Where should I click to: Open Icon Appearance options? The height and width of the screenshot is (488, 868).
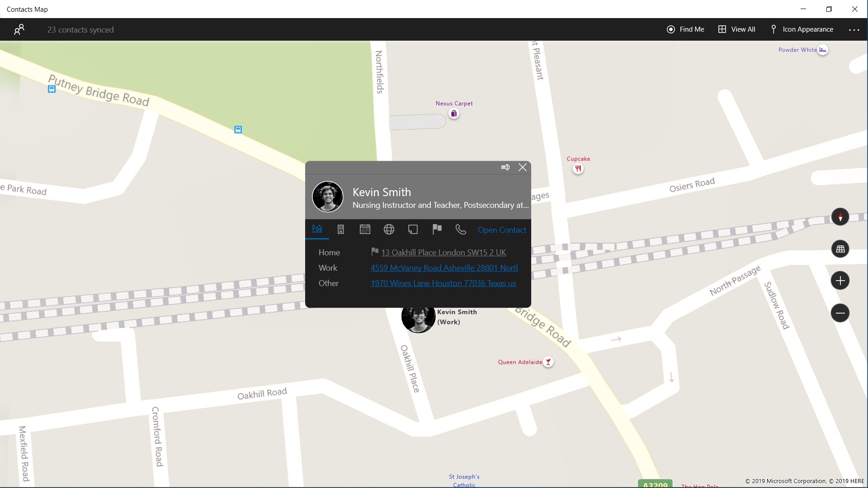802,29
